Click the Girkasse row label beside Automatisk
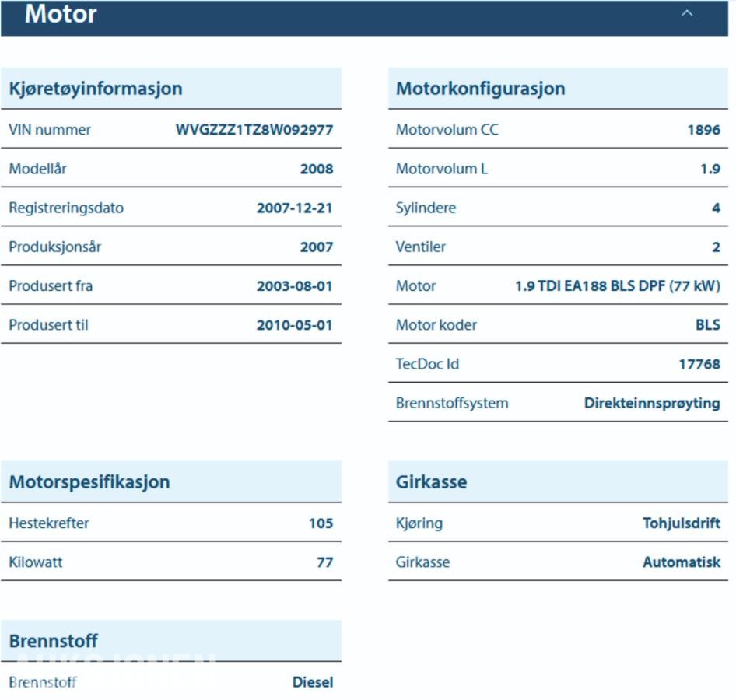The image size is (736, 700). (422, 562)
